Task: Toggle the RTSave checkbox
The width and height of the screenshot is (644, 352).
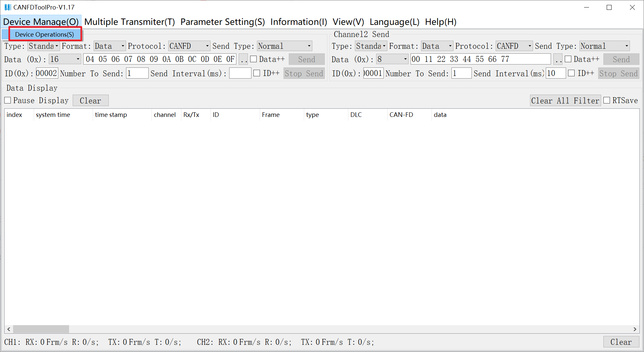Action: click(607, 101)
